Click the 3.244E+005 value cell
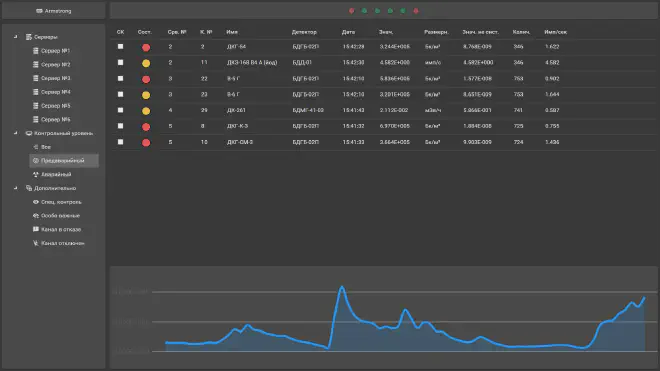Image resolution: width=660 pixels, height=371 pixels. click(x=395, y=47)
